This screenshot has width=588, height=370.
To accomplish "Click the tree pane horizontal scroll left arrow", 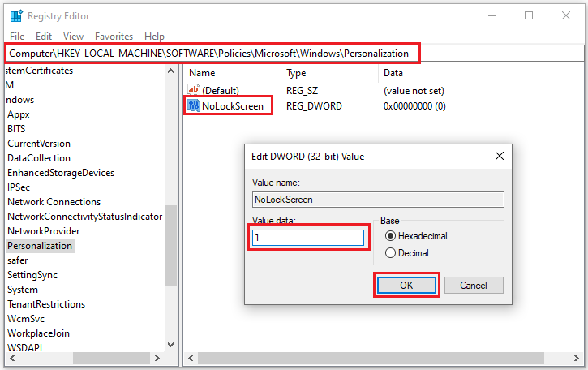I will coord(12,359).
